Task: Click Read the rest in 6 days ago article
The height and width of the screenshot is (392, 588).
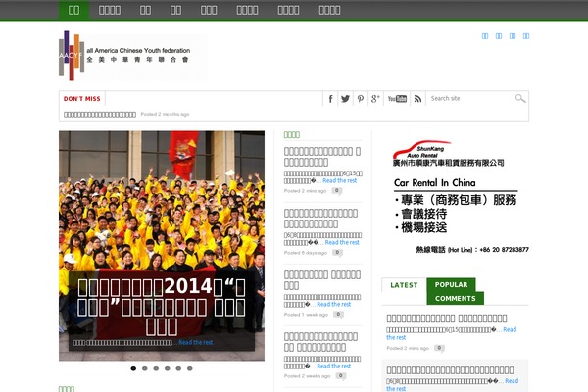Action: [342, 243]
